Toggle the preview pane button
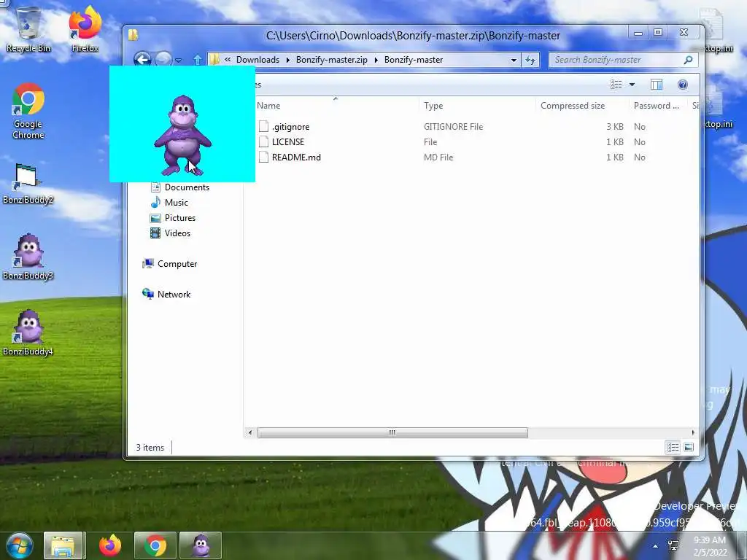747x560 pixels. point(657,85)
